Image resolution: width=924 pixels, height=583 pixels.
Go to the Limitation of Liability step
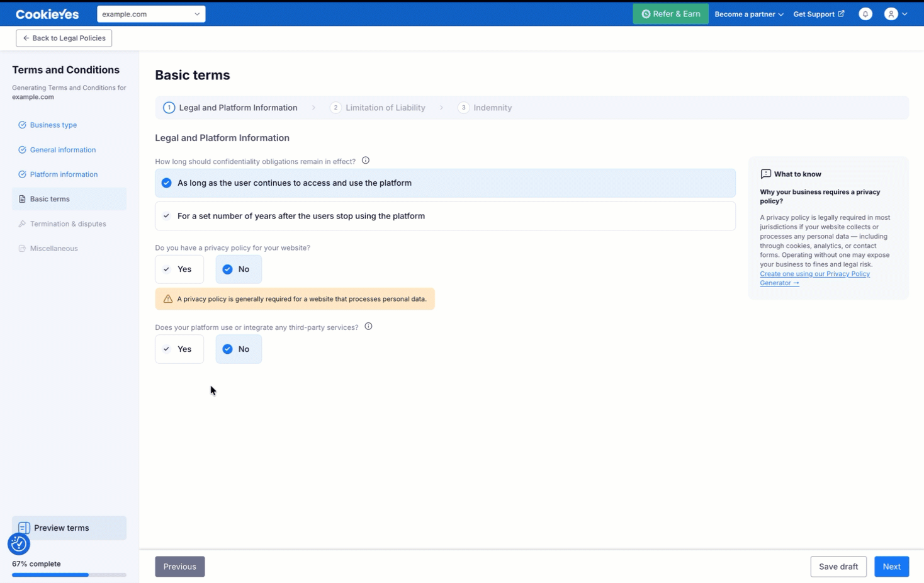point(378,108)
